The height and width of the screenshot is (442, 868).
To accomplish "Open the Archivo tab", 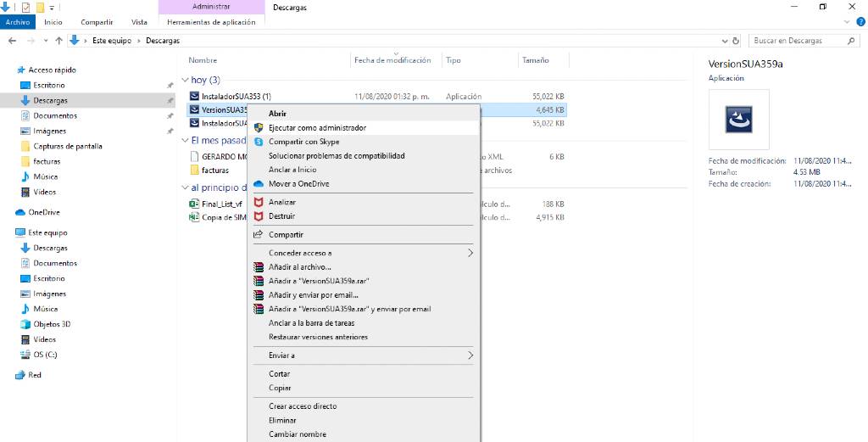I will (17, 22).
